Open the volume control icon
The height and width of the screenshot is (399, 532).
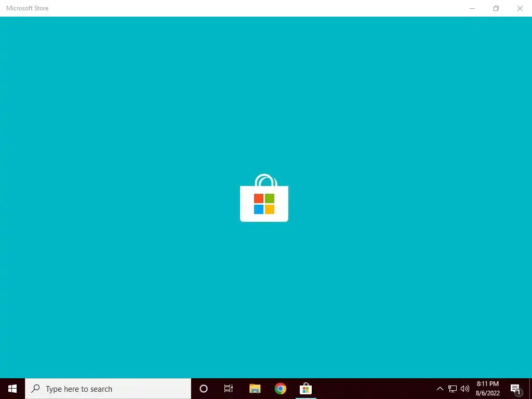pos(465,389)
